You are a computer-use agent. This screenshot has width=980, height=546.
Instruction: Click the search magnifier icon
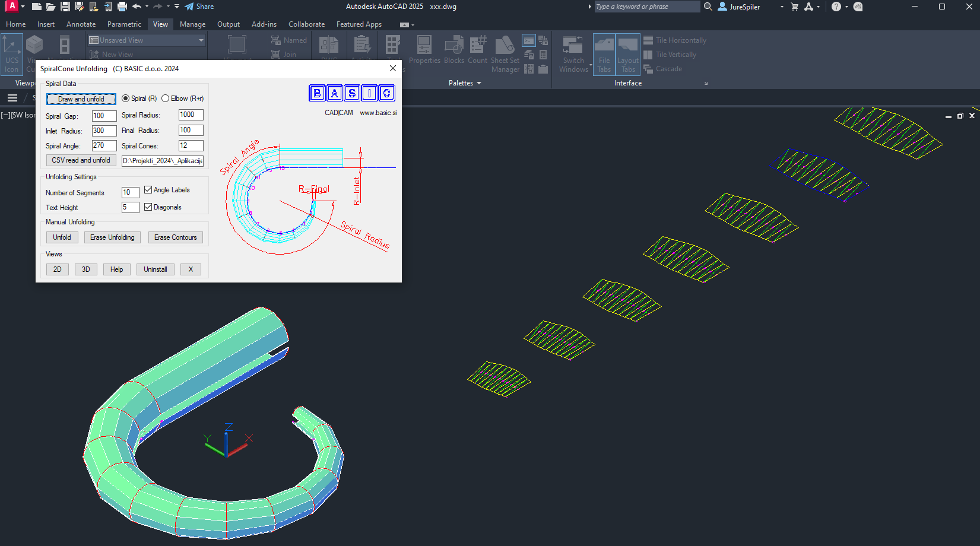tap(708, 7)
